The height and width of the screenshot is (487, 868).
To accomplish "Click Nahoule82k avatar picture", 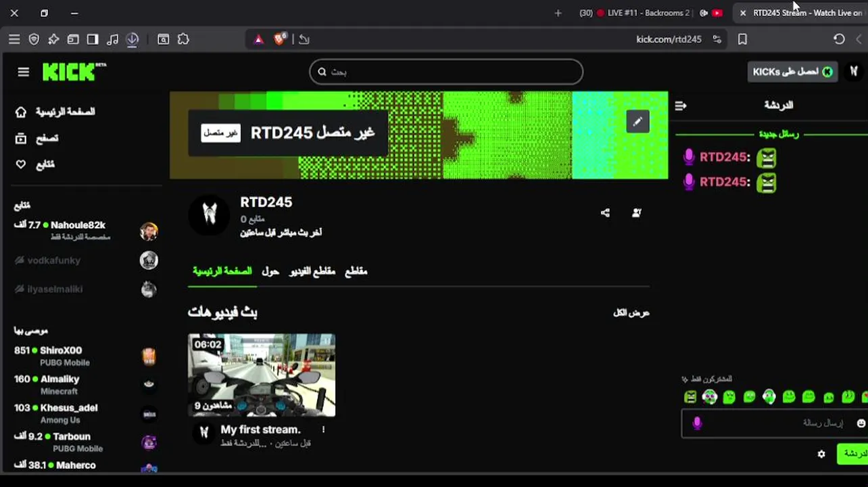I will pyautogui.click(x=149, y=231).
